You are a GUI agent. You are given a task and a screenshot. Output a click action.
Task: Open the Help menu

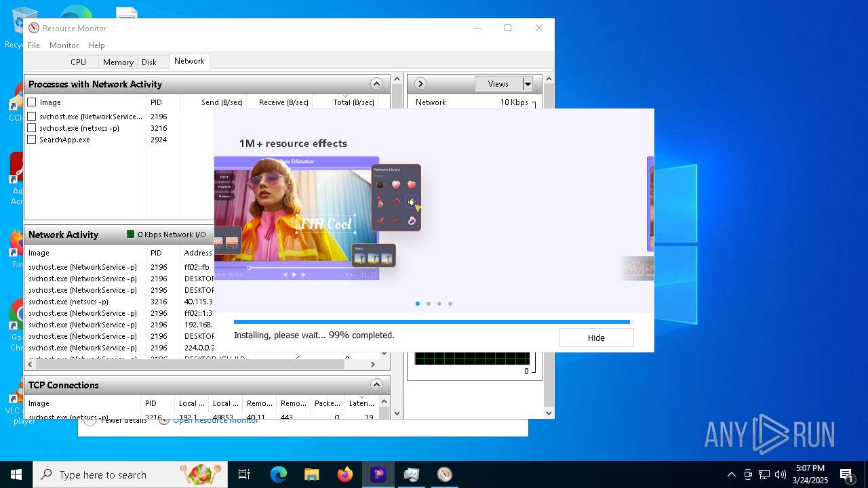tap(96, 45)
